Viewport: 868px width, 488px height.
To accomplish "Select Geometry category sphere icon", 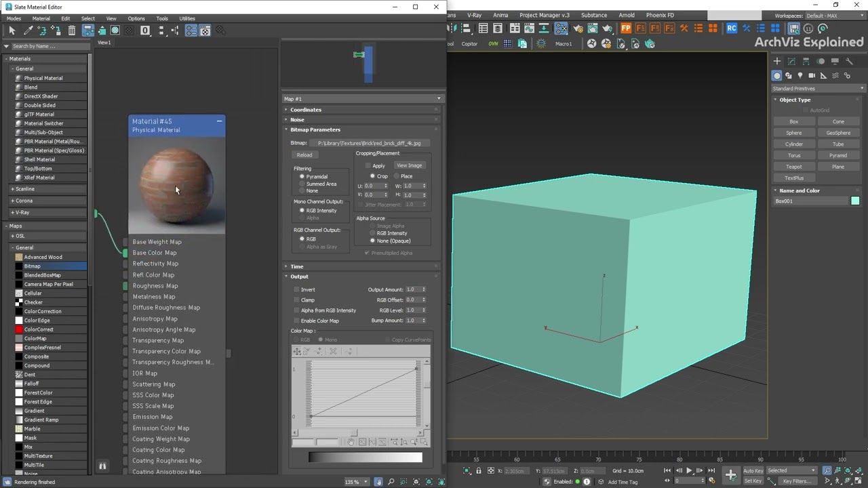I will click(x=777, y=75).
